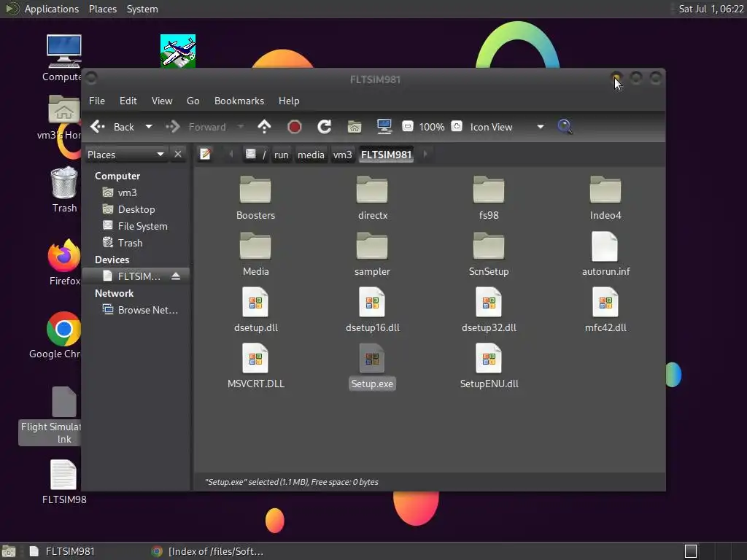The image size is (747, 560).
Task: Select the Indeo4 folder
Action: 605,198
